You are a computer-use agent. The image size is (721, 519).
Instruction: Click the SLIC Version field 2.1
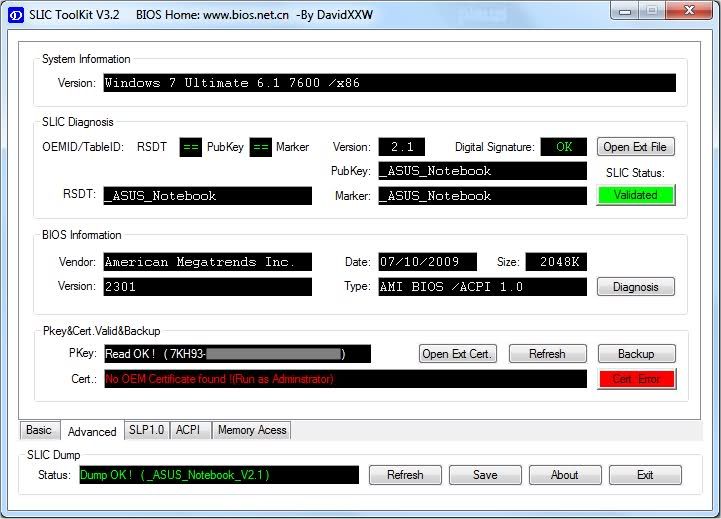pyautogui.click(x=401, y=147)
